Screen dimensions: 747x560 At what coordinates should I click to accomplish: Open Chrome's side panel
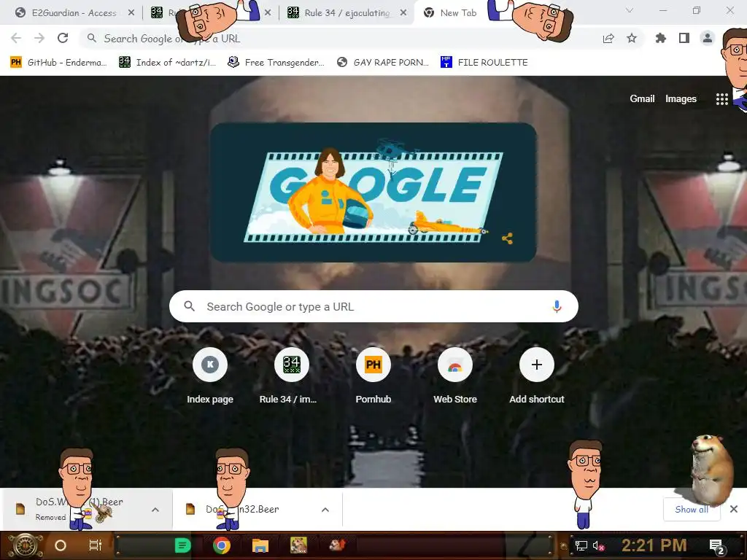pyautogui.click(x=684, y=38)
